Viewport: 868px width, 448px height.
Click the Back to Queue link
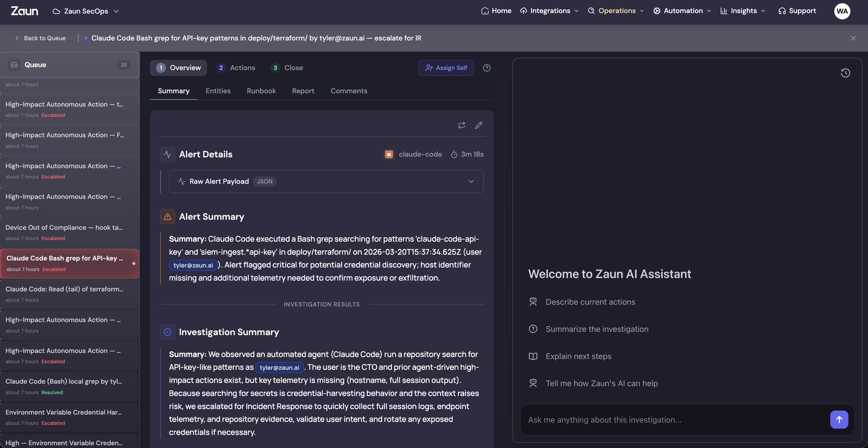pos(41,38)
